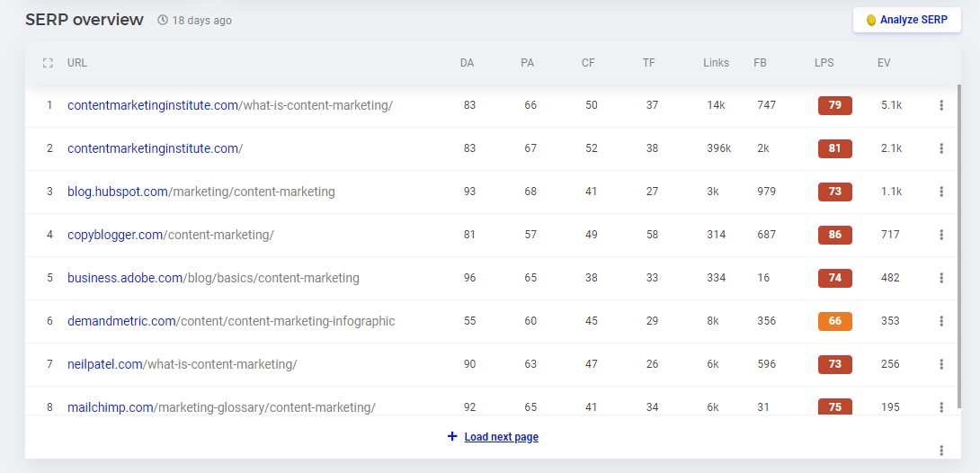Open the copyblogger.com content-marketing link
The width and height of the screenshot is (980, 473).
point(170,235)
